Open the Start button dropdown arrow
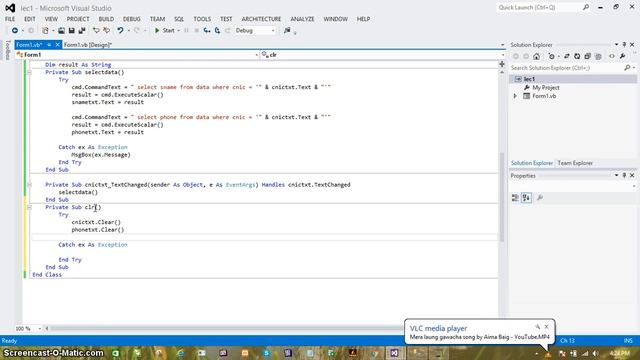Viewport: 640px width, 360px height. (178, 31)
